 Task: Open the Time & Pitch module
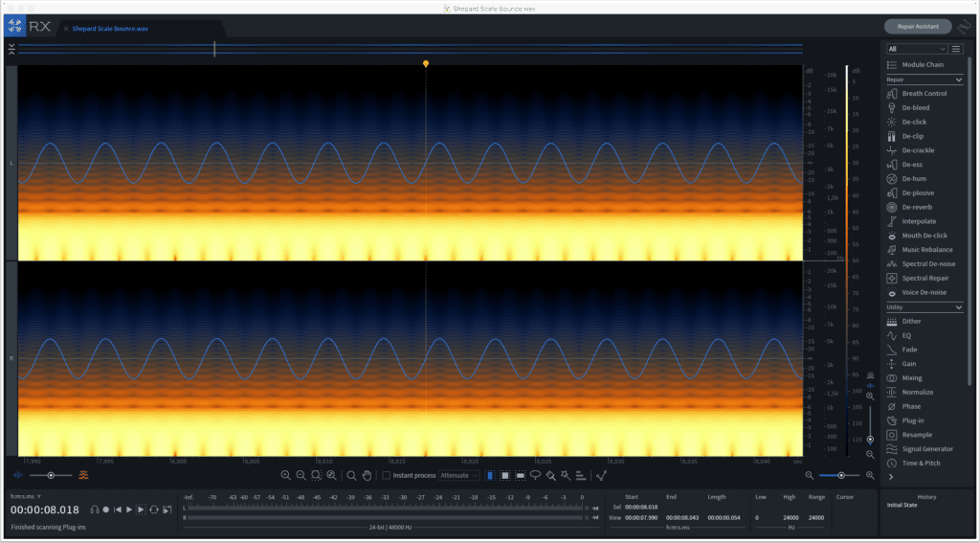920,463
